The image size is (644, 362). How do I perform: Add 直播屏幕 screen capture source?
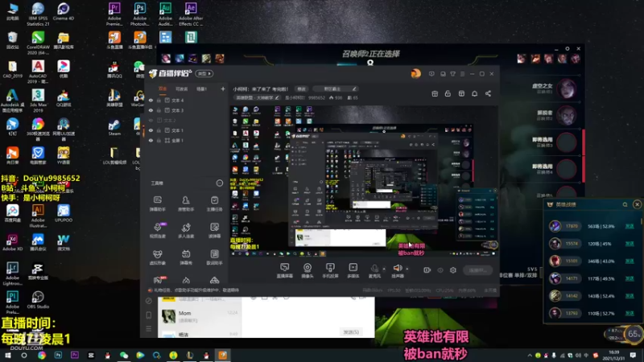(x=285, y=270)
